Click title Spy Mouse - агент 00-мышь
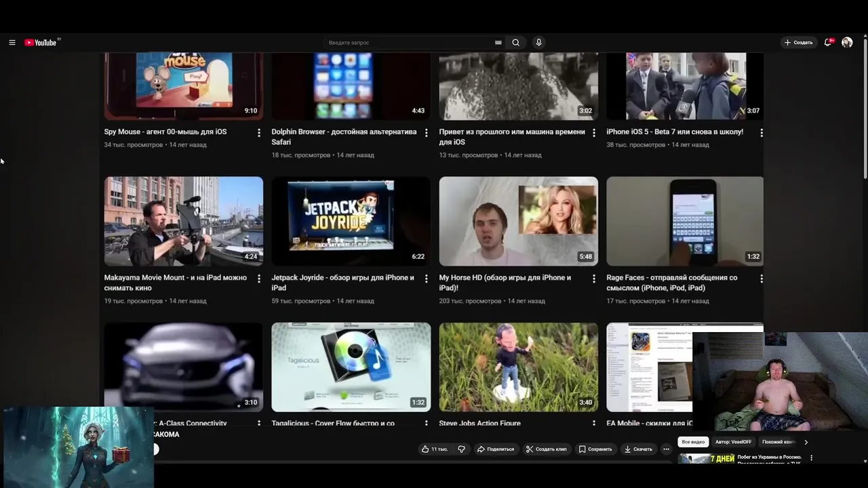 click(x=165, y=131)
